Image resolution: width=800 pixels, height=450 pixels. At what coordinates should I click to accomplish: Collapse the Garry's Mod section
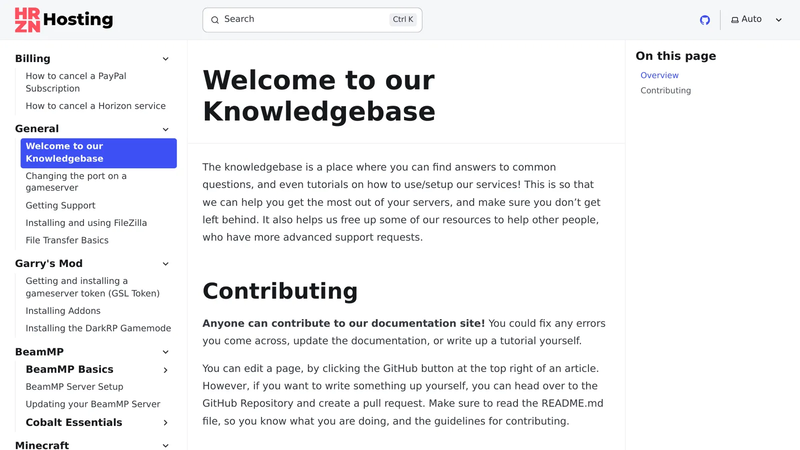pos(165,264)
